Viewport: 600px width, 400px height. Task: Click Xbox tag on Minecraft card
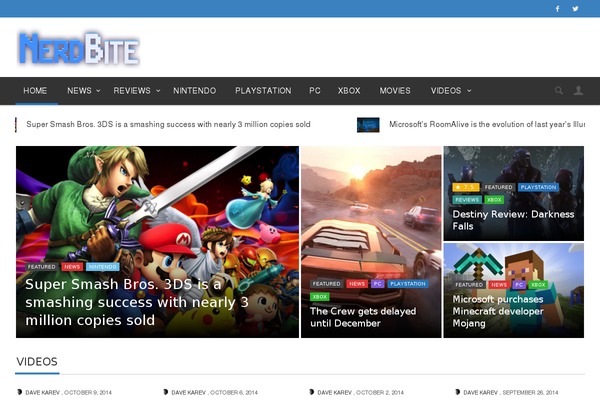pos(538,285)
